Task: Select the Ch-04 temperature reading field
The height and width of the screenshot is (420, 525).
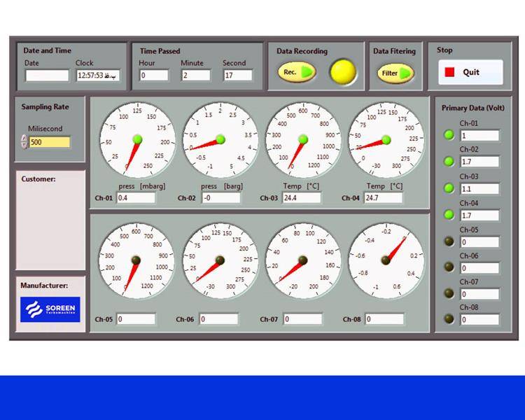Action: pyautogui.click(x=383, y=198)
